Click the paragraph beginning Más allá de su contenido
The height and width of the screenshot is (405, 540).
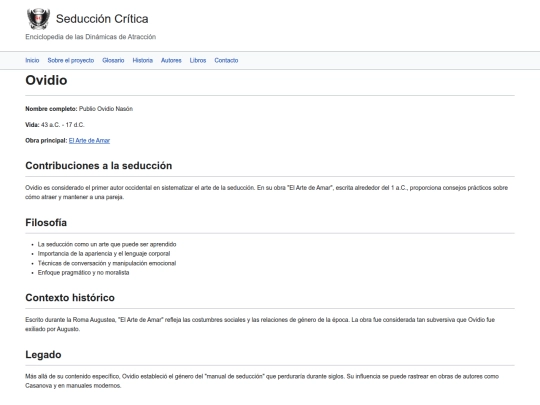[262, 381]
